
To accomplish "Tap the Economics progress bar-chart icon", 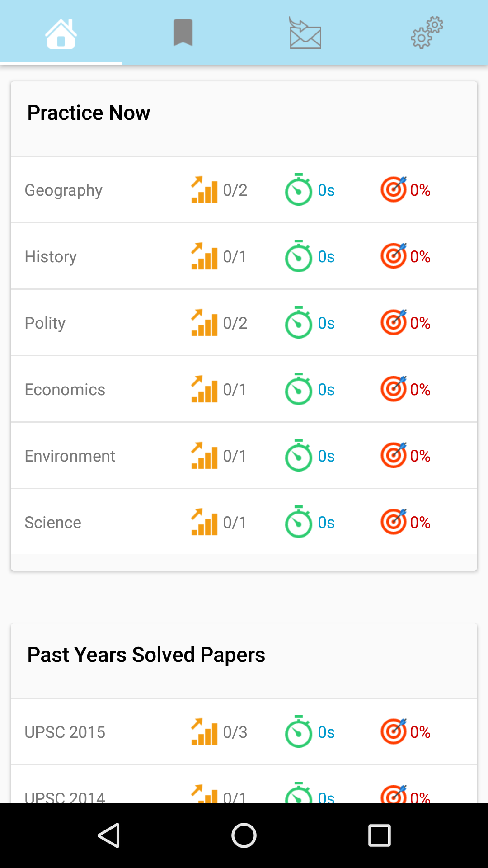I will coord(204,389).
